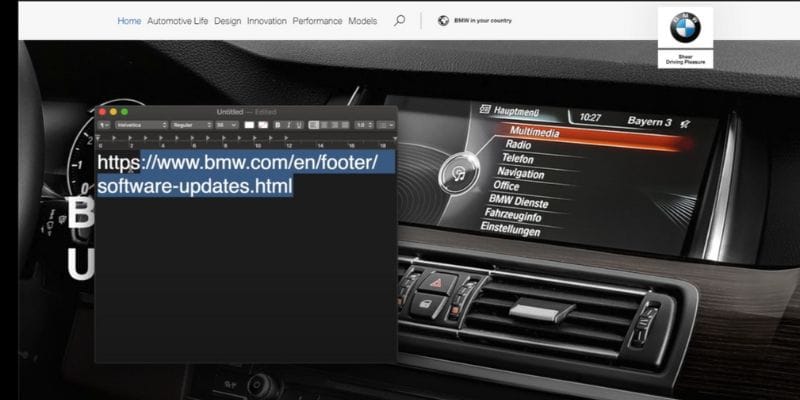Open the paragraph styles dropdown in TextEdit
Screen dimensions: 800x400
(x=104, y=125)
